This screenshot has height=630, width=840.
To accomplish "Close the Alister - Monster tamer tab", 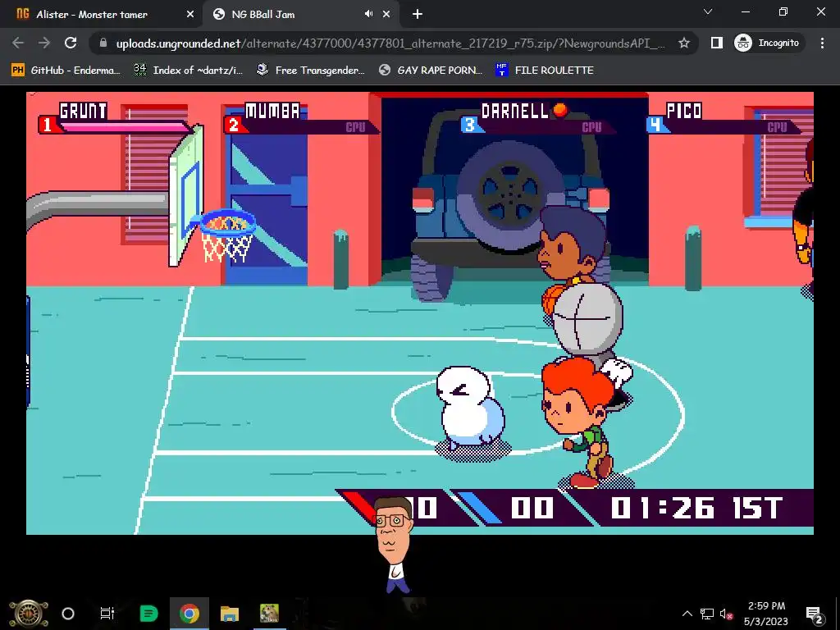I will click(x=189, y=15).
